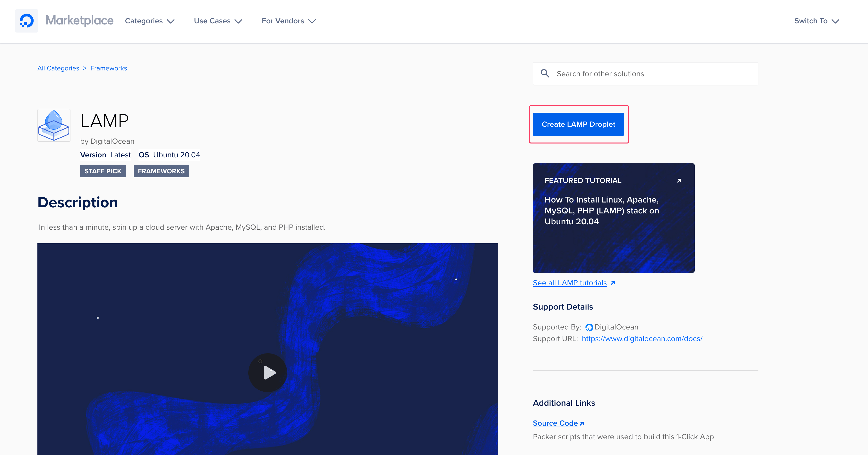Open the Marketplace home link
This screenshot has height=455, width=868.
click(x=79, y=21)
